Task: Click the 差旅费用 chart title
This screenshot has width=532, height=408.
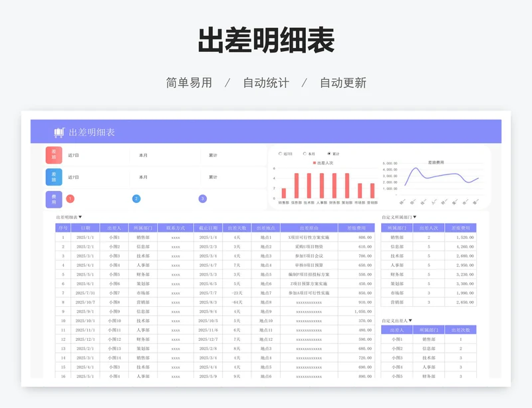Action: click(x=436, y=162)
